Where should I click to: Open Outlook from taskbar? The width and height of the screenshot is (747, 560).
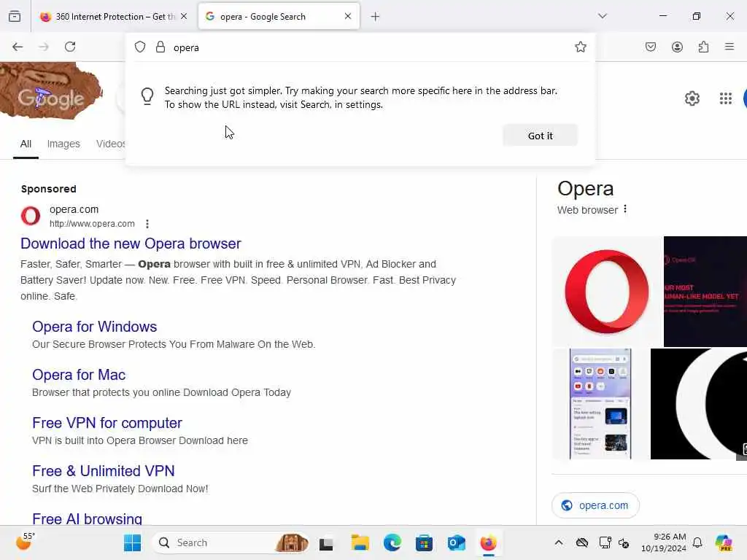click(x=457, y=542)
